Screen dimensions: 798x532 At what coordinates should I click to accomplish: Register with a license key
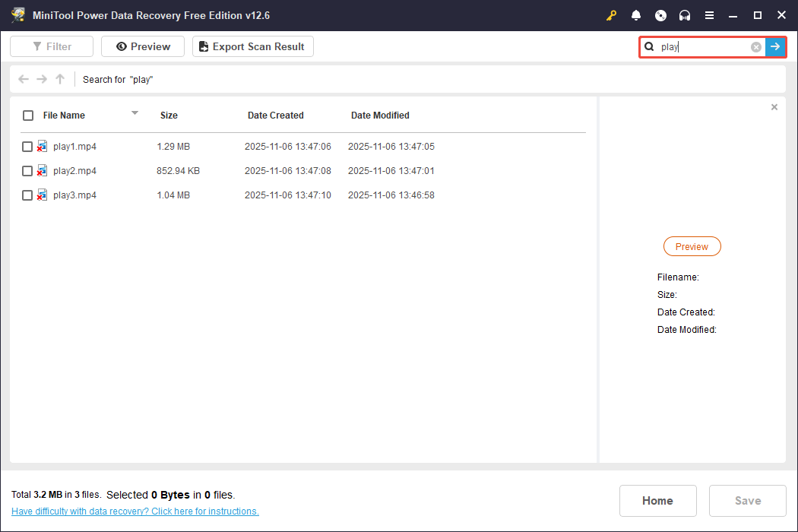(x=611, y=15)
